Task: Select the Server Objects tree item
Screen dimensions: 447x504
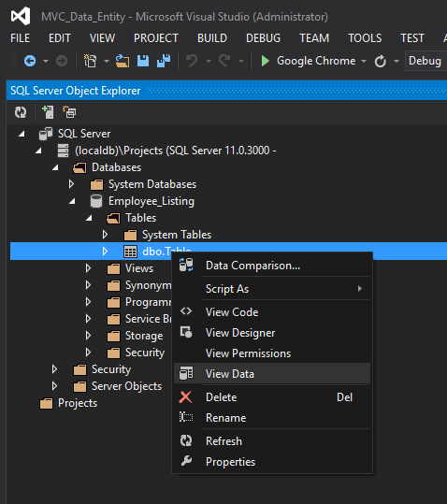Action: pos(126,386)
